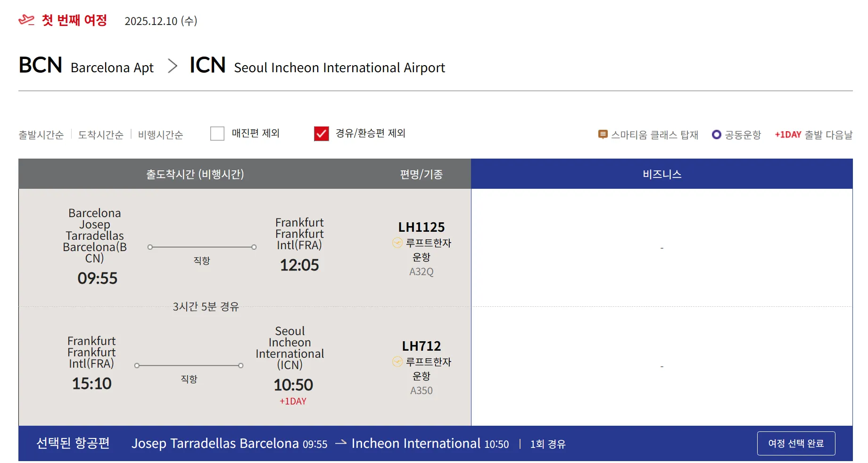Select business fare cell for LH1125

(661, 248)
